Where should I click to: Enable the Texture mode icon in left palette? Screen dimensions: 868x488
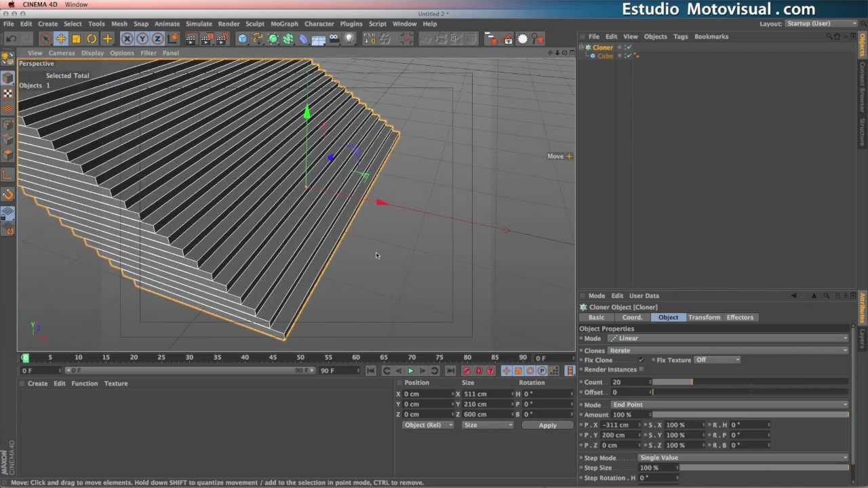[8, 94]
